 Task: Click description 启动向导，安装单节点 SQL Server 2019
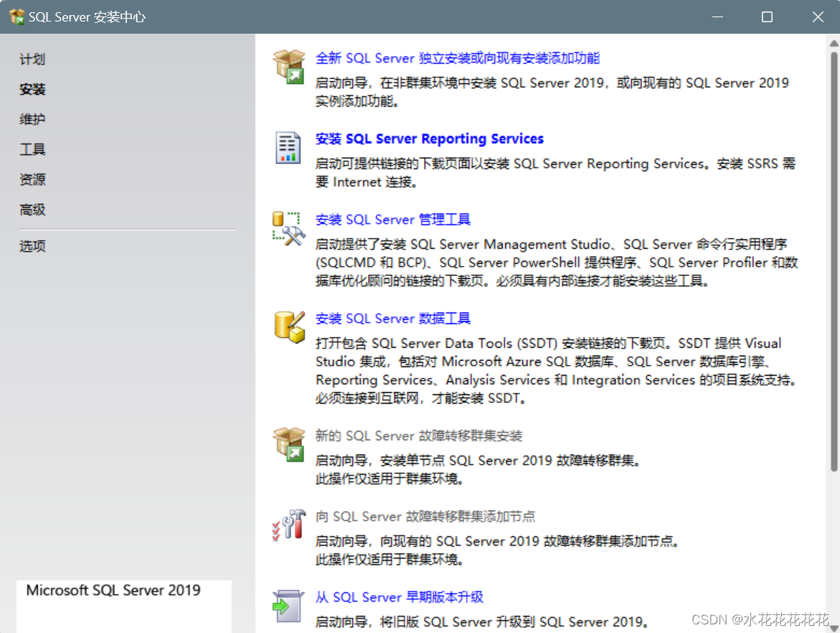(x=478, y=460)
